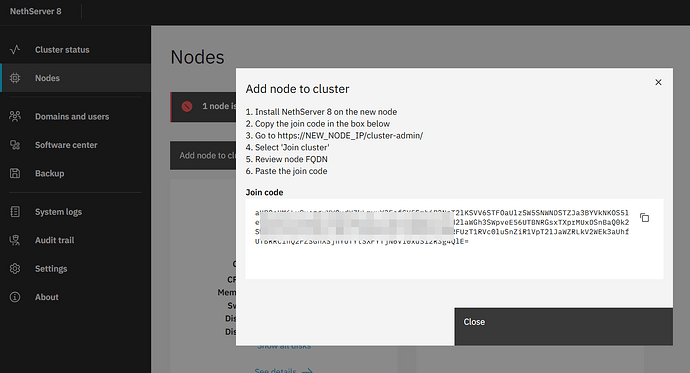
Task: Click the System logs icon
Action: 15,212
